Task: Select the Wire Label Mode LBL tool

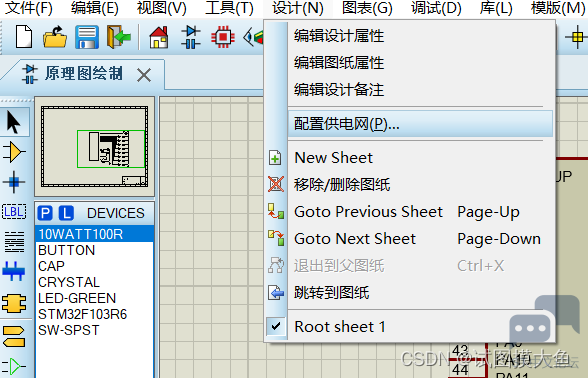Action: click(x=14, y=212)
